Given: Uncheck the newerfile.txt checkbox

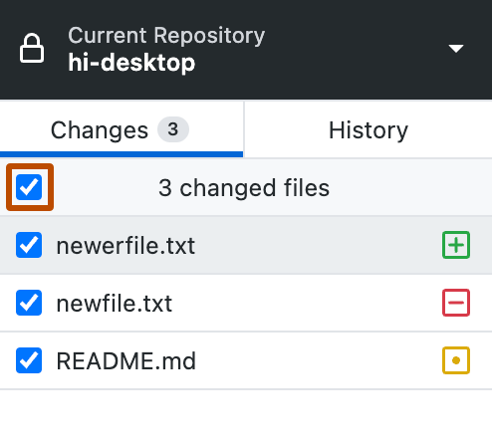Looking at the screenshot, I should click(x=29, y=245).
